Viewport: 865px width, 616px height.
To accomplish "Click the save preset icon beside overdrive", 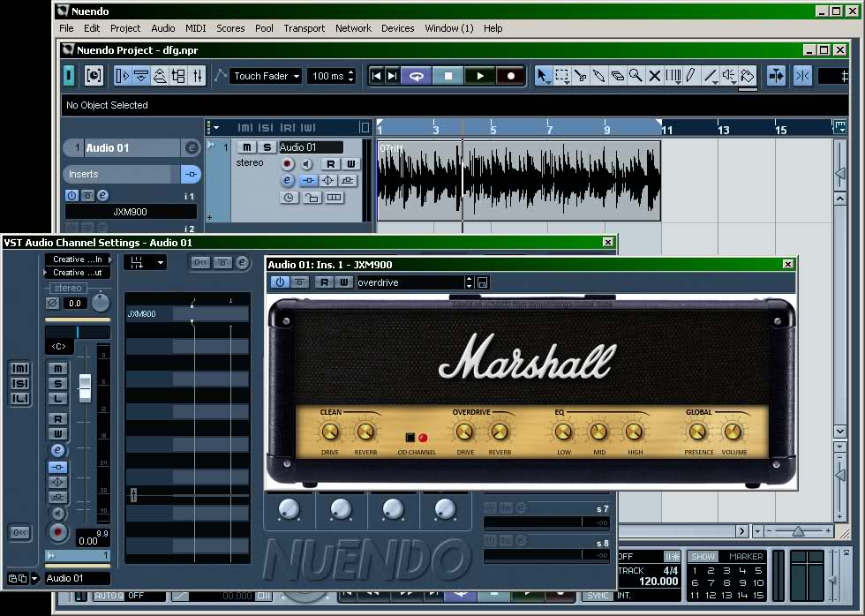I will (482, 282).
